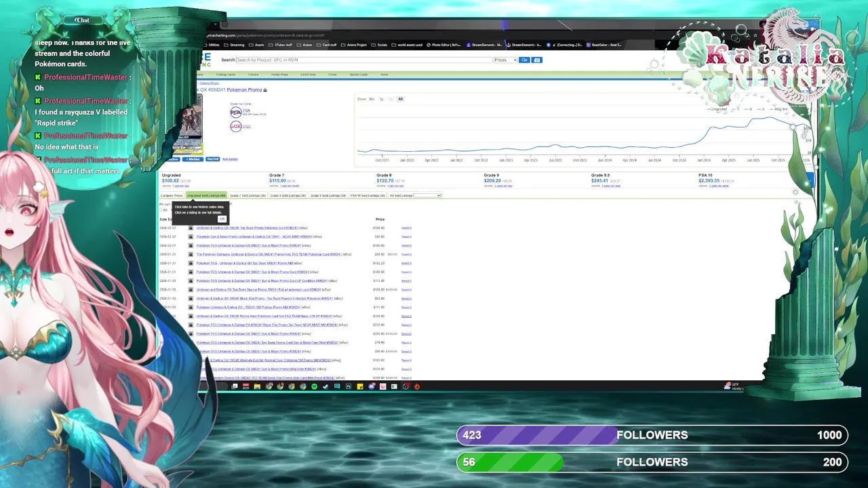Open the Streaming bookmarks folder
The image size is (868, 488).
[234, 45]
